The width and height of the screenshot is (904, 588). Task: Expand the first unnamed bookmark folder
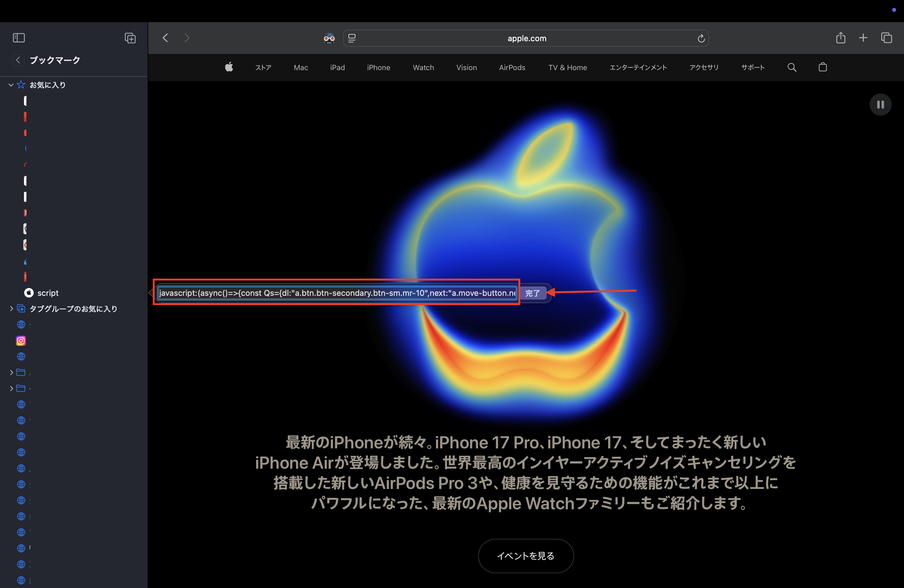(x=11, y=373)
